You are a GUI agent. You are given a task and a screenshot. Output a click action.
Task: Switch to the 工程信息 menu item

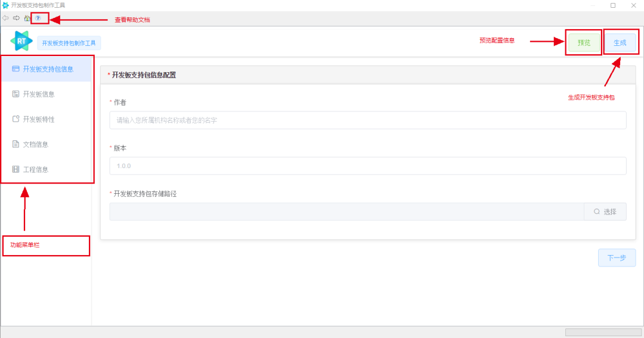[46, 169]
